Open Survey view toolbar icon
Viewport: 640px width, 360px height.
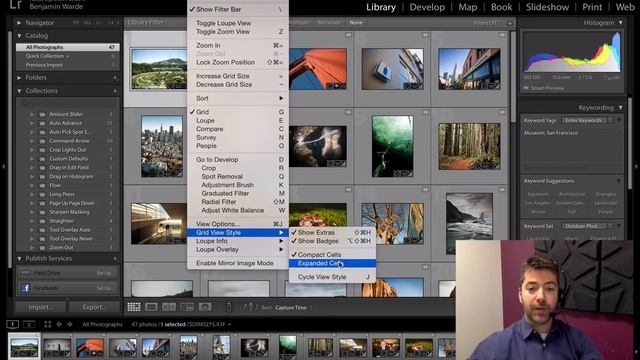click(187, 307)
